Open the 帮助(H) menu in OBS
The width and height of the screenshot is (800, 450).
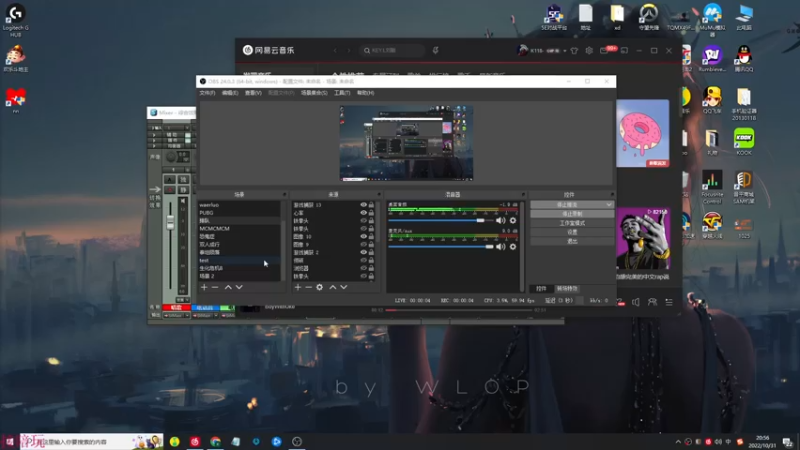(365, 93)
